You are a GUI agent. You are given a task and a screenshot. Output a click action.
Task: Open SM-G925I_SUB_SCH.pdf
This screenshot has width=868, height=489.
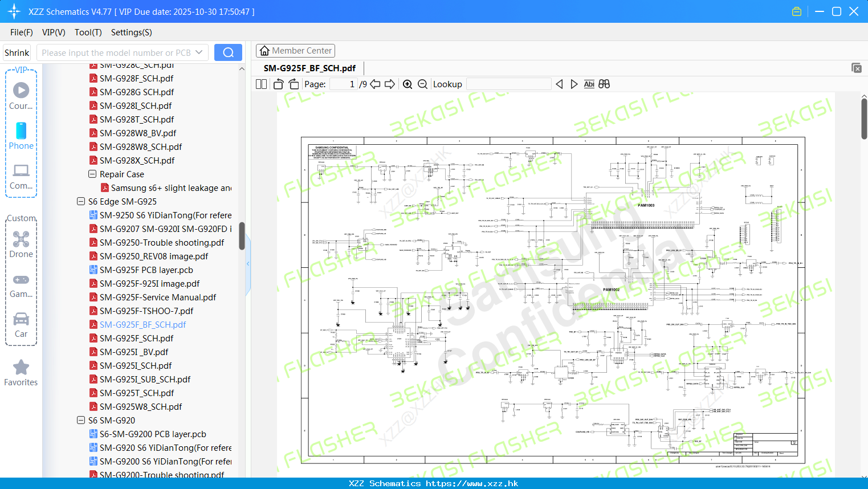coord(145,379)
